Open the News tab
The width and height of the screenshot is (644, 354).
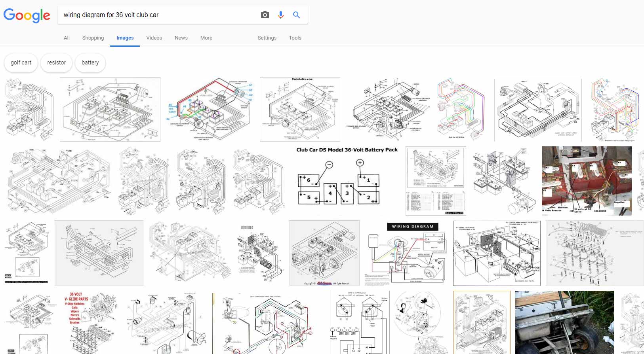tap(181, 38)
